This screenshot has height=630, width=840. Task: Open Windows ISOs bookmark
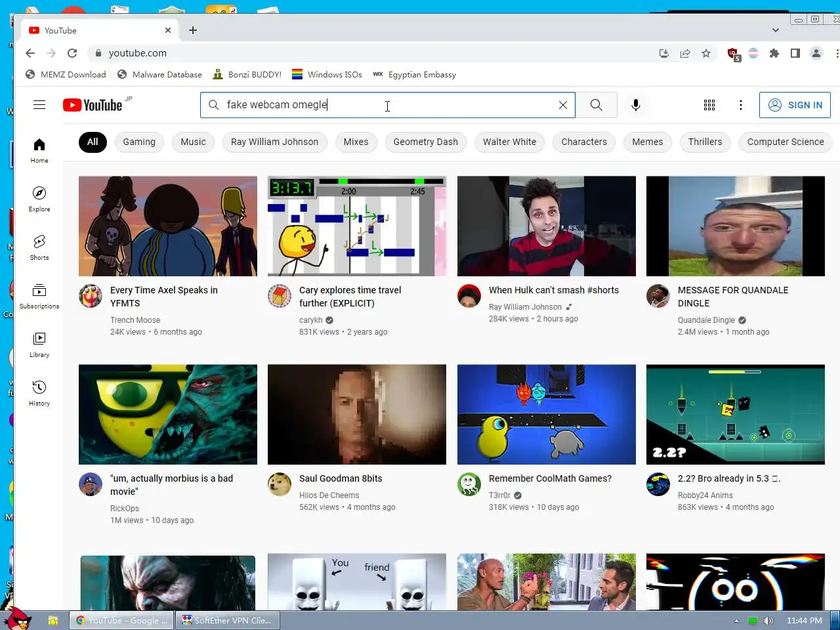point(327,75)
